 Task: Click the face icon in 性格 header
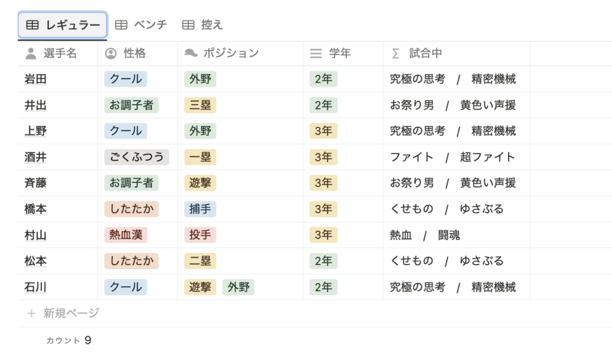(x=111, y=53)
